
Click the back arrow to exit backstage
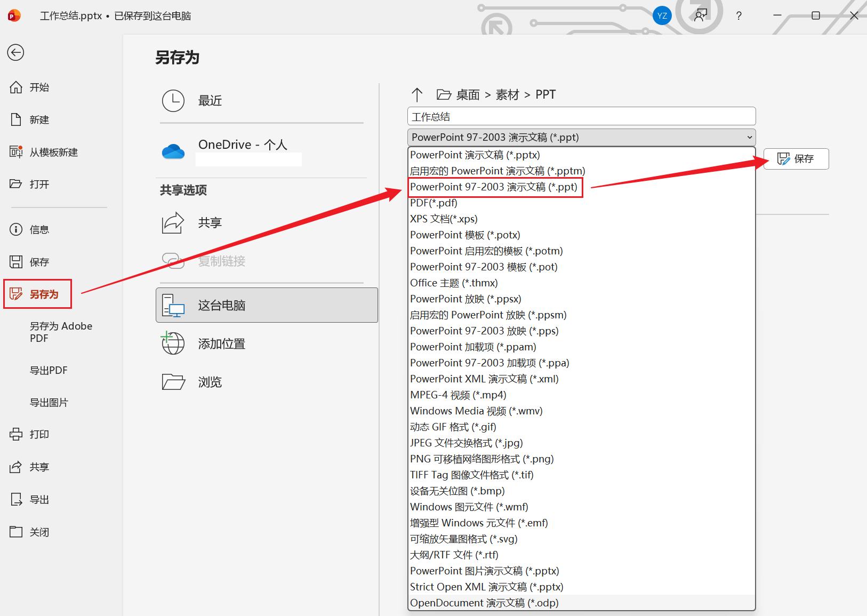coord(15,52)
